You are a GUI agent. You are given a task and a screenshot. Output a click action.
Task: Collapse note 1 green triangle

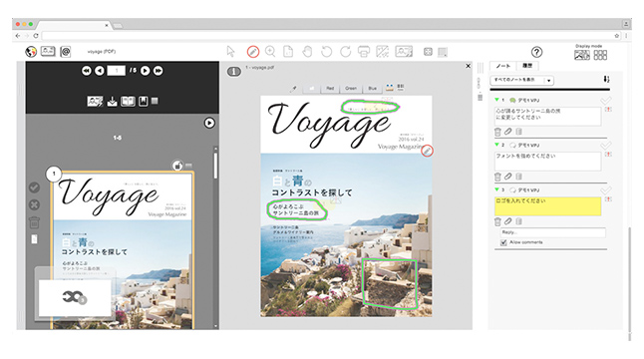point(496,100)
